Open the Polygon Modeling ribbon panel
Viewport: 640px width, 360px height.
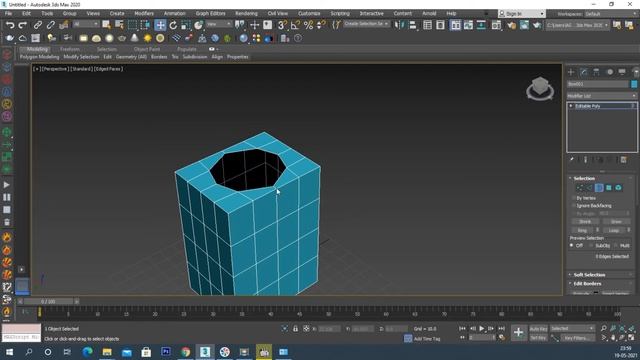tap(40, 57)
